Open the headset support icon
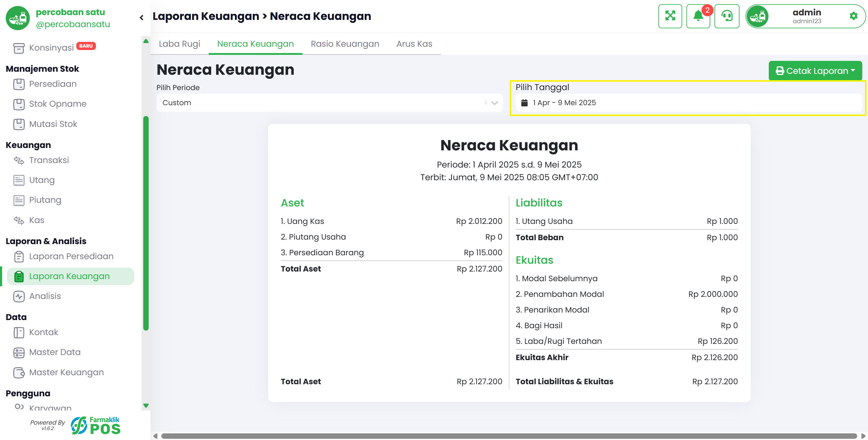Viewport: 868px width, 440px height. [727, 16]
